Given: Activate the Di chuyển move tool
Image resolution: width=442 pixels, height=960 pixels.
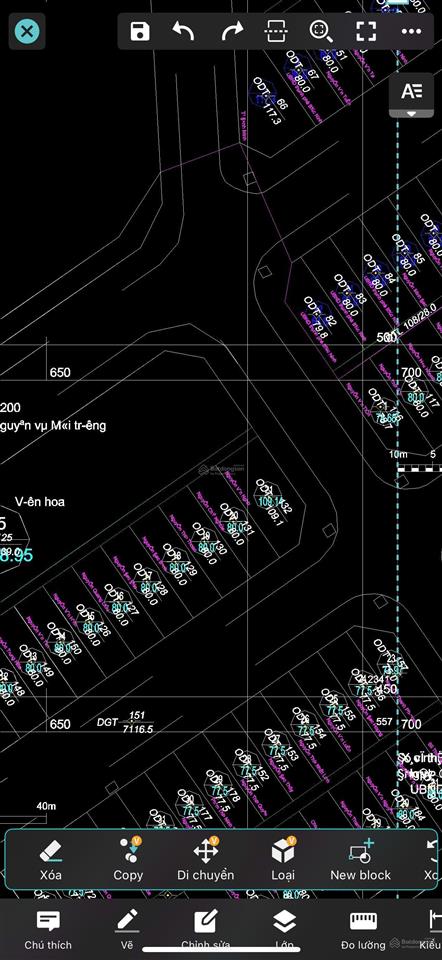Looking at the screenshot, I should (206, 860).
